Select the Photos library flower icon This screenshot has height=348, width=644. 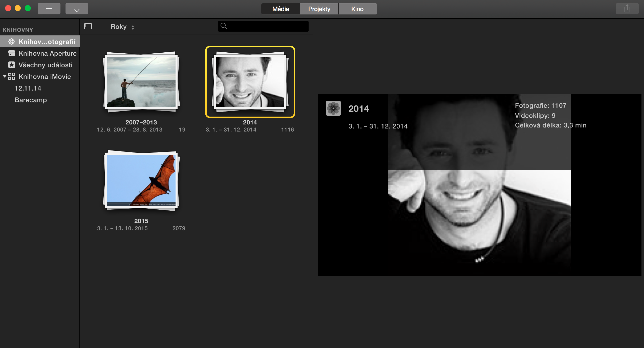tap(12, 41)
